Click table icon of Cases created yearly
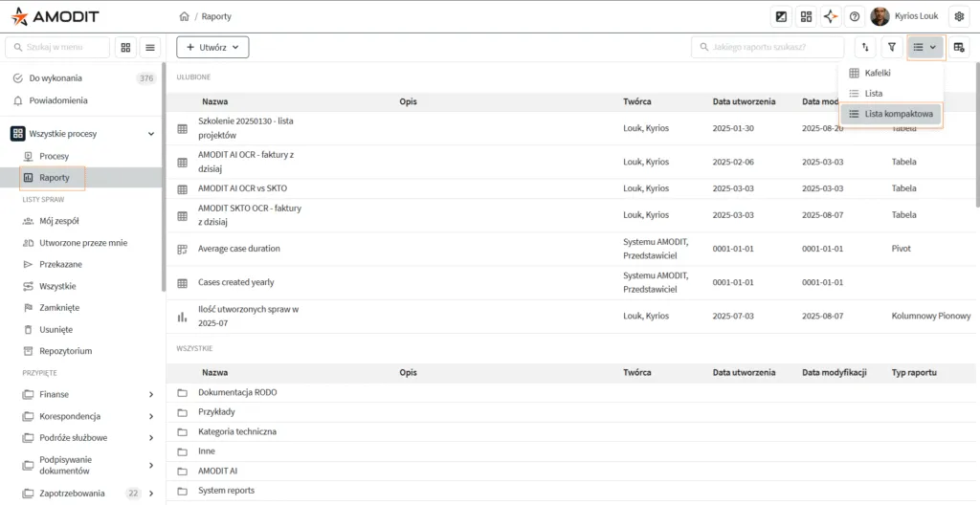Screen dimensions: 980x505 click(183, 283)
